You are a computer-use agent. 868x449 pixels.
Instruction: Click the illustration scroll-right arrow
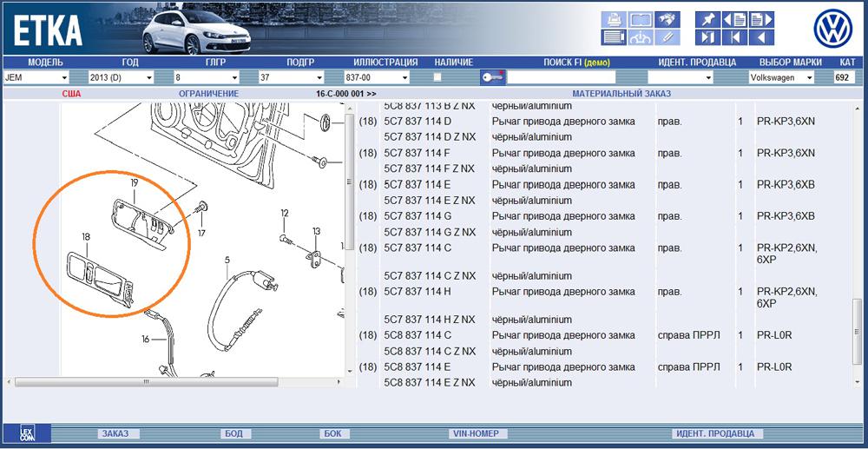(339, 381)
